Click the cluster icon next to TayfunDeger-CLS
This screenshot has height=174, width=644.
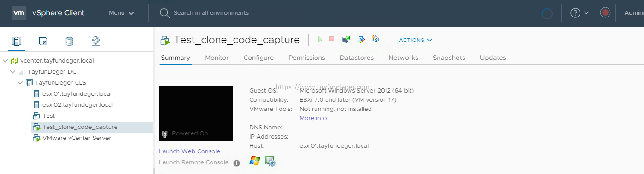pos(29,83)
